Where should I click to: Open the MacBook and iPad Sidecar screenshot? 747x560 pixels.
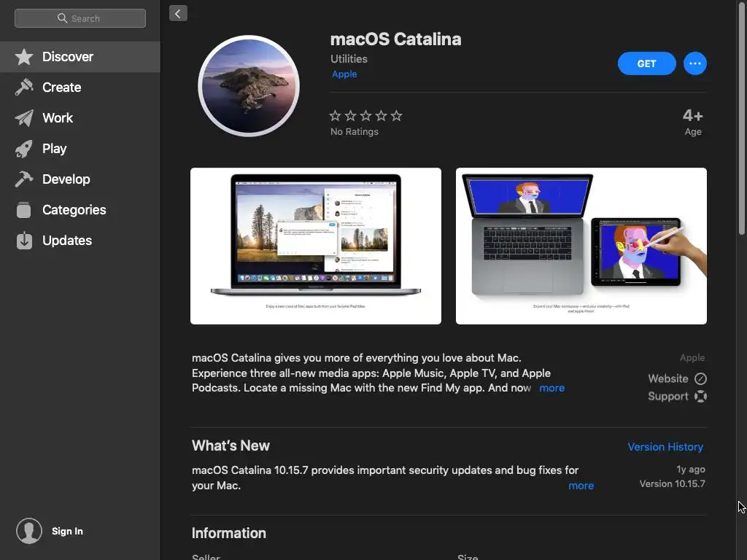point(581,246)
